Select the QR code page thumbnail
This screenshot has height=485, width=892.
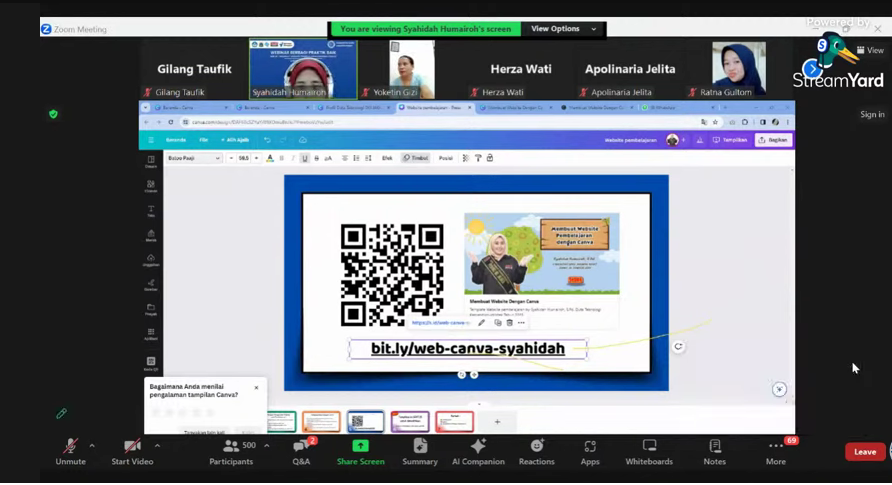(x=365, y=422)
